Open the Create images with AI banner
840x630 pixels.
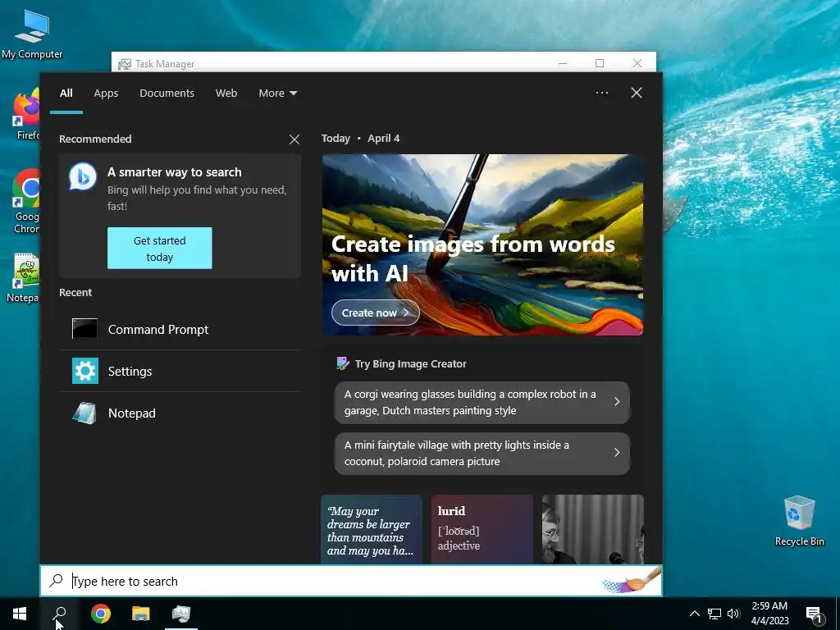pos(482,244)
